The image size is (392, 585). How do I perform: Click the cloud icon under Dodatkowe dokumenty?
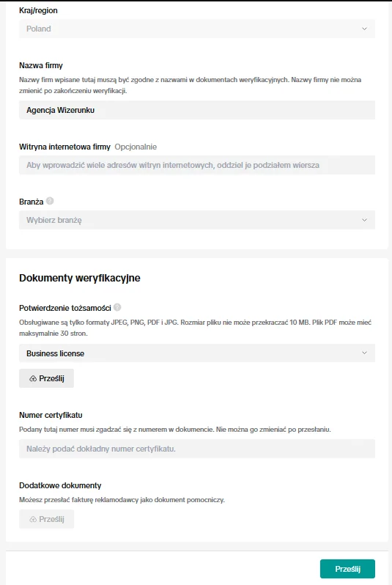coord(33,519)
